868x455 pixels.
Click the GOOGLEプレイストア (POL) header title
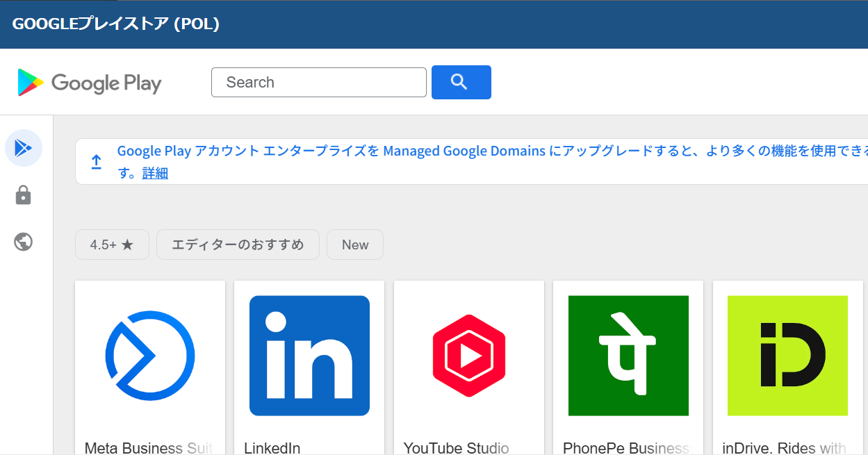pyautogui.click(x=116, y=24)
